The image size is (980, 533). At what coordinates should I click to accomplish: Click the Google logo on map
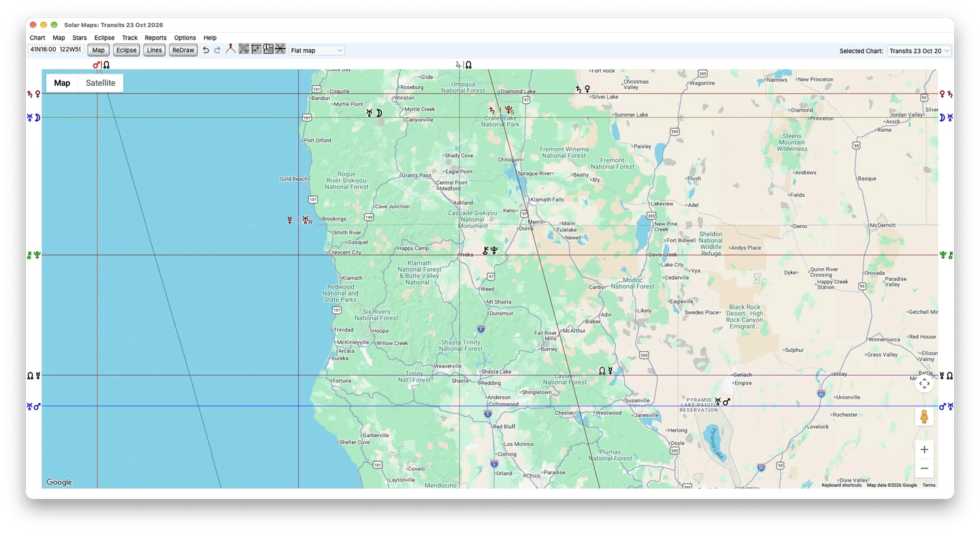click(59, 482)
